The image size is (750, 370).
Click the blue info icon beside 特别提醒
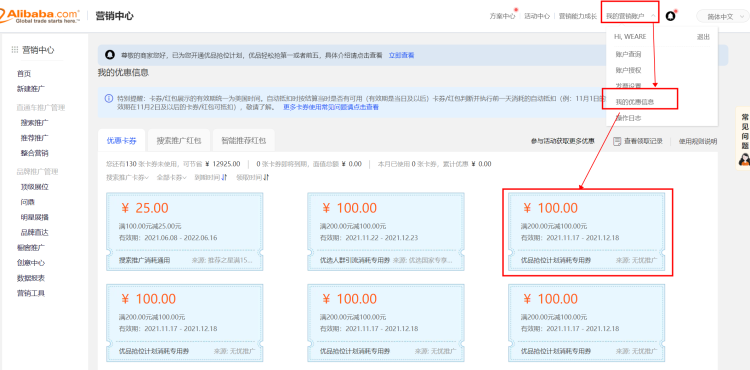tap(109, 98)
